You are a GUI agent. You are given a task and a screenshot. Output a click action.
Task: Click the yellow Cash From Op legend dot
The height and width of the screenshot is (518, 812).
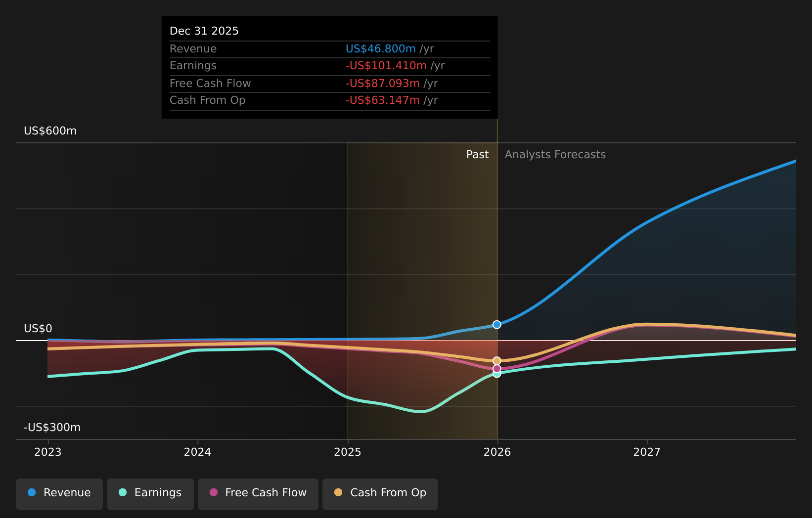[x=337, y=493]
